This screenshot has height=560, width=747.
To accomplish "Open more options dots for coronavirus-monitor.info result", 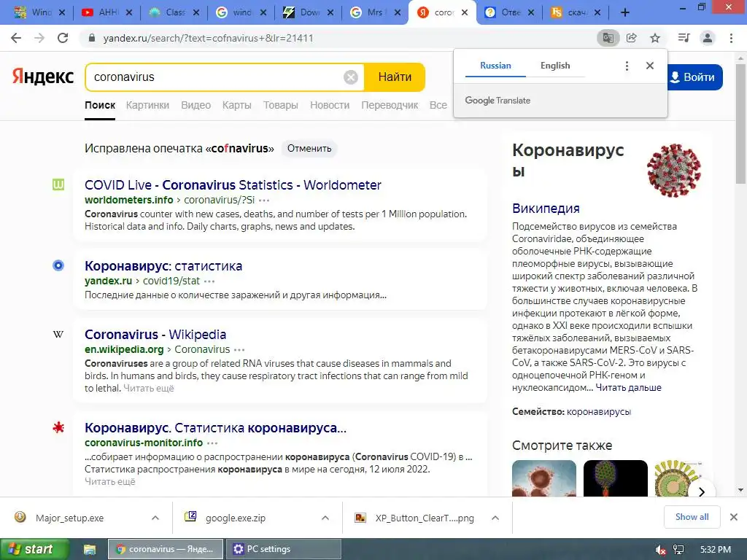I will pos(212,443).
